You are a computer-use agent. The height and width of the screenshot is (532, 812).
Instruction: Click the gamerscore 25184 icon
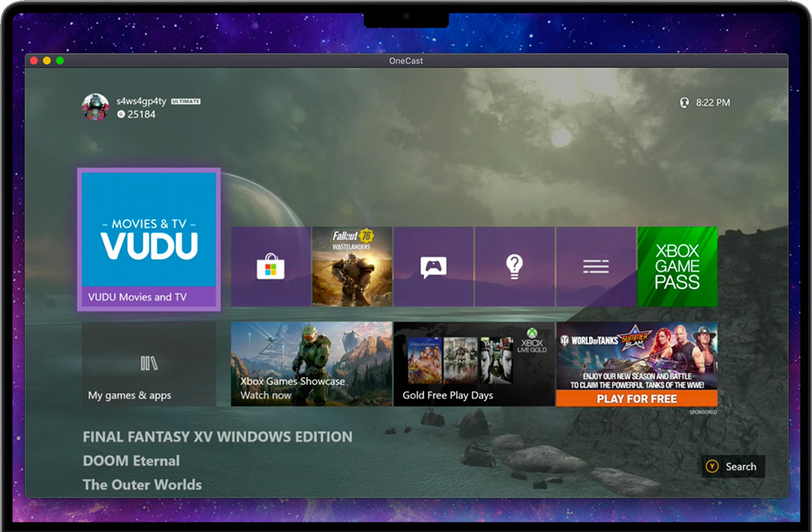click(x=121, y=115)
